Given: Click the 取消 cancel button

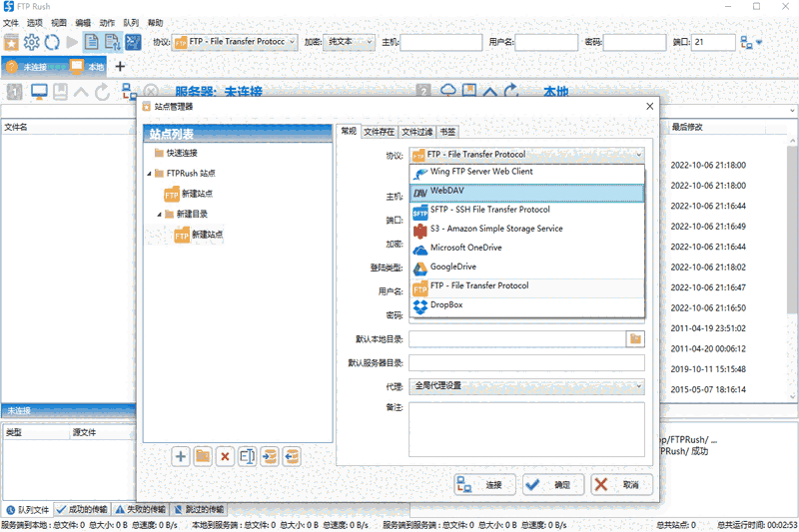Looking at the screenshot, I should [x=621, y=485].
